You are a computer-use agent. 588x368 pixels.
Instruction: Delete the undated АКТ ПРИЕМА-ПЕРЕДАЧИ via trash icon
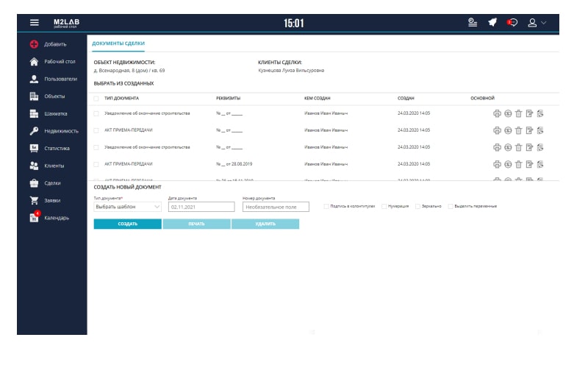pyautogui.click(x=519, y=130)
